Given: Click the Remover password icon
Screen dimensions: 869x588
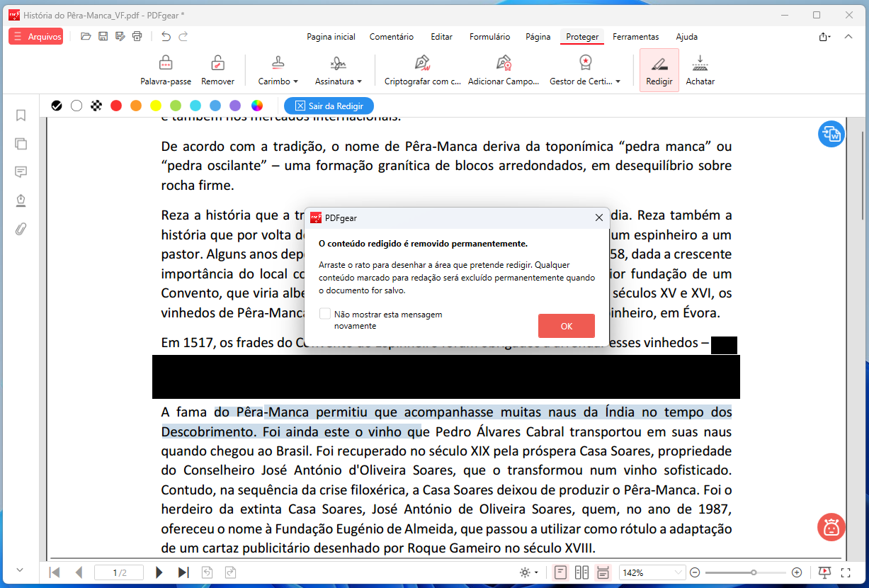Looking at the screenshot, I should 217,64.
